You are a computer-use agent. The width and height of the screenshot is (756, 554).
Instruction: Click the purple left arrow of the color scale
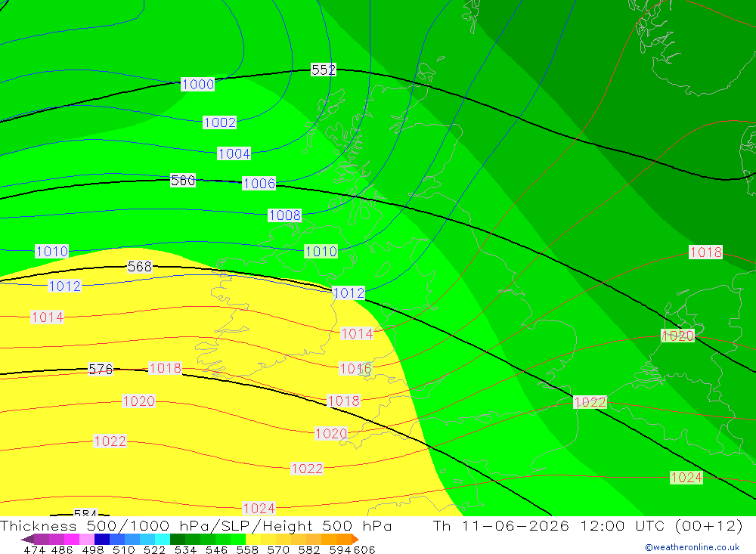(x=27, y=539)
